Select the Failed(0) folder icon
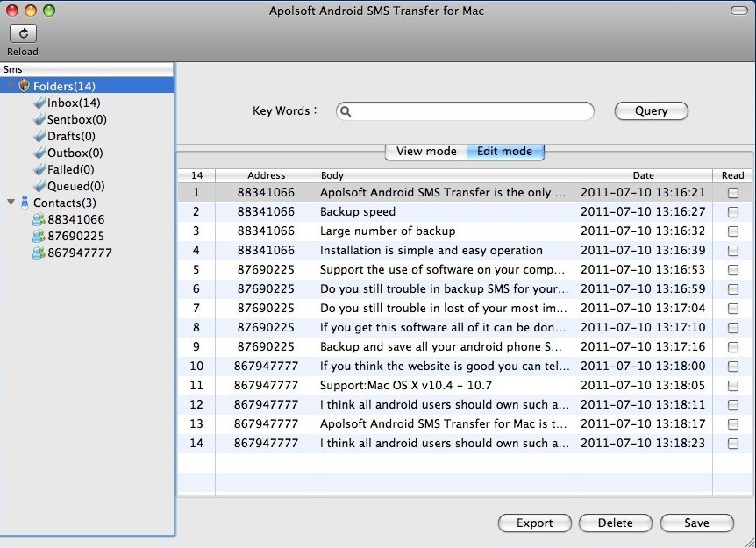This screenshot has width=756, height=548. (x=39, y=169)
